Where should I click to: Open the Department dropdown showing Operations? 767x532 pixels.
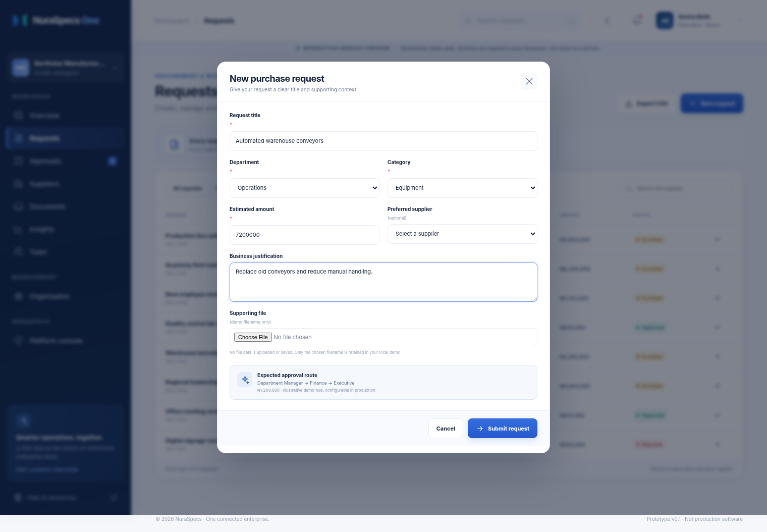coord(304,188)
